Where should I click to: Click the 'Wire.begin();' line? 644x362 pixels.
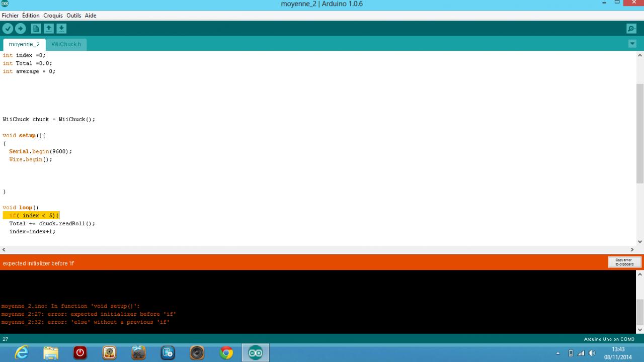tap(31, 160)
